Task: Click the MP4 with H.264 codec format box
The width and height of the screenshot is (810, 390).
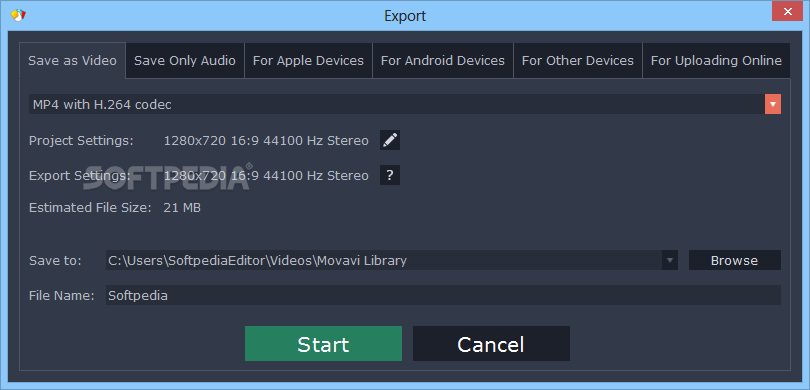Action: 397,104
